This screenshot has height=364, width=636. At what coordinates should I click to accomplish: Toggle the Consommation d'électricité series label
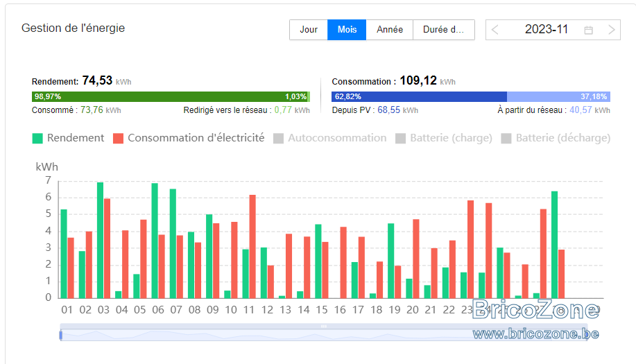tap(196, 138)
